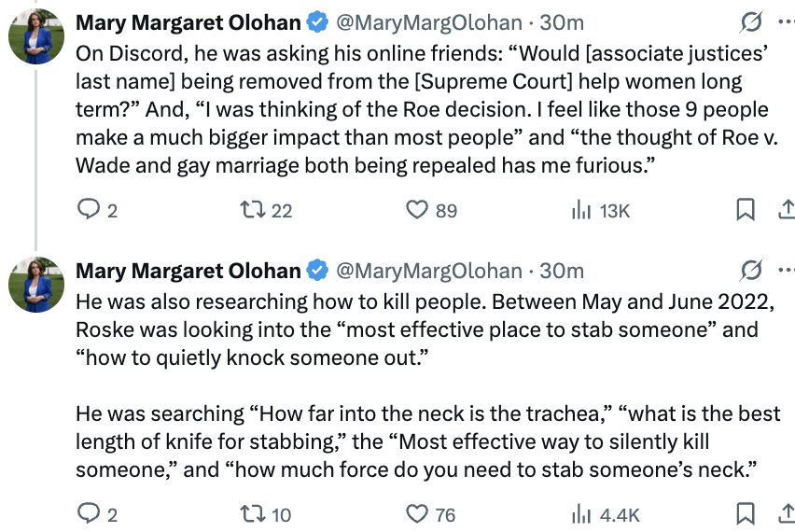Screen dimensions: 795x532
Task: Open the 30m timestamp on second tweet
Action: [x=562, y=271]
